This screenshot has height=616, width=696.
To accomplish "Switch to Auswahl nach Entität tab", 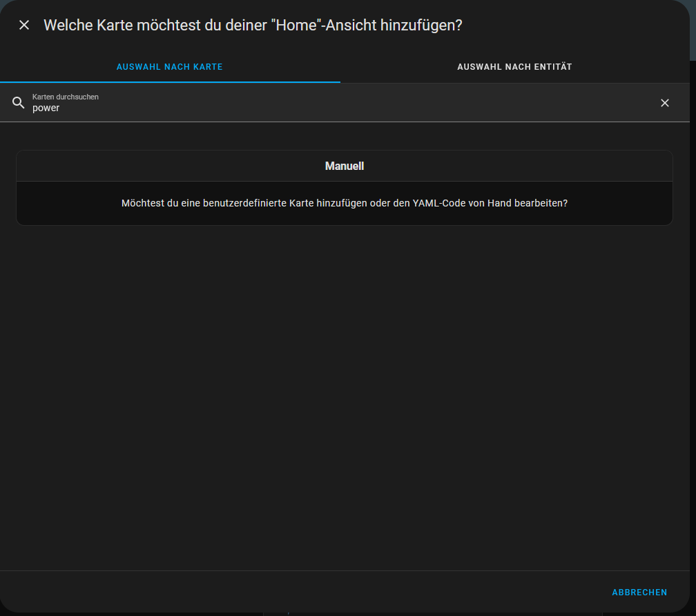I will point(514,67).
